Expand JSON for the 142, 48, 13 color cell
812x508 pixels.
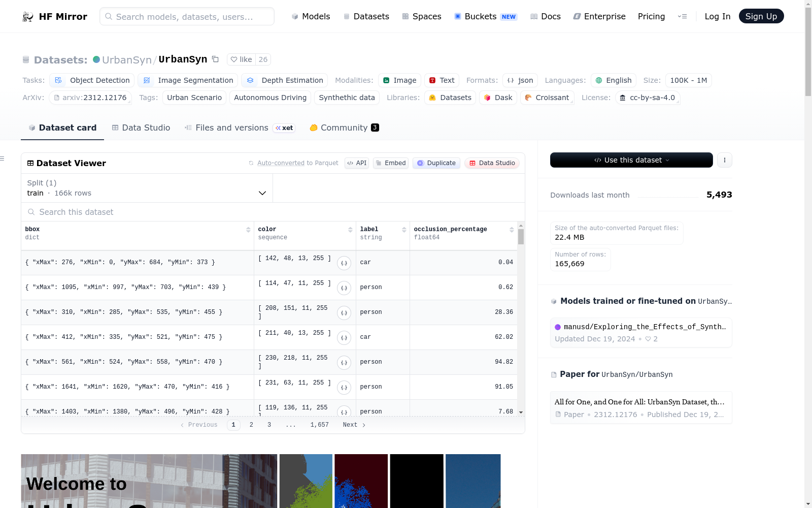(344, 263)
